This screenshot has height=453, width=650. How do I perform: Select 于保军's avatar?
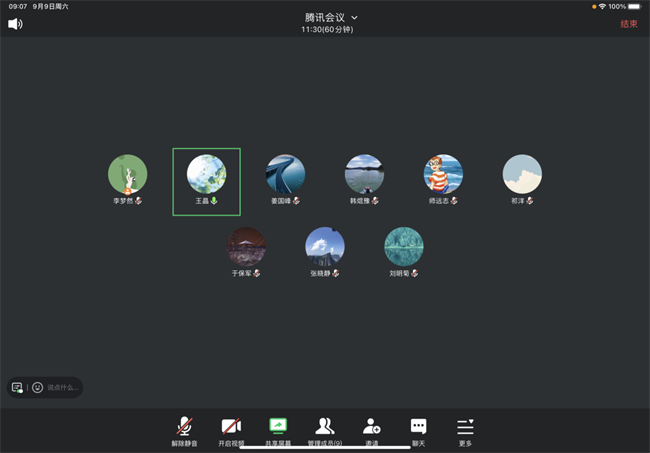click(246, 247)
